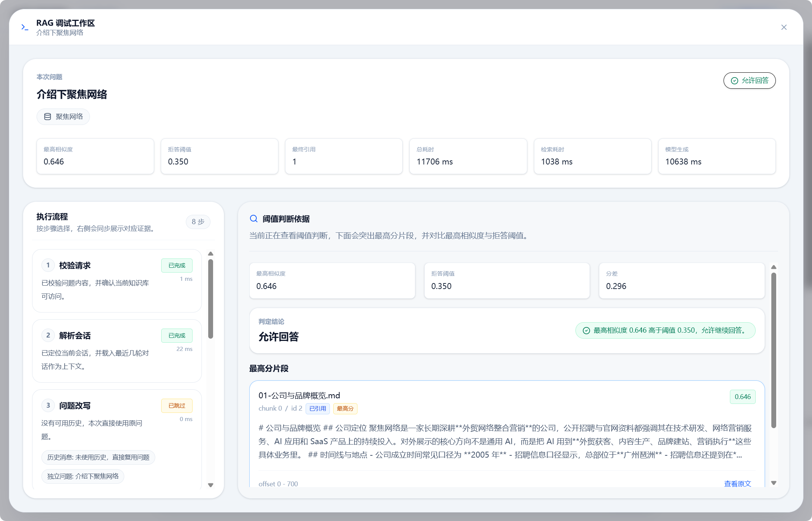The width and height of the screenshot is (812, 521).
Task: Click the 8 步 step count badge
Action: pyautogui.click(x=198, y=222)
